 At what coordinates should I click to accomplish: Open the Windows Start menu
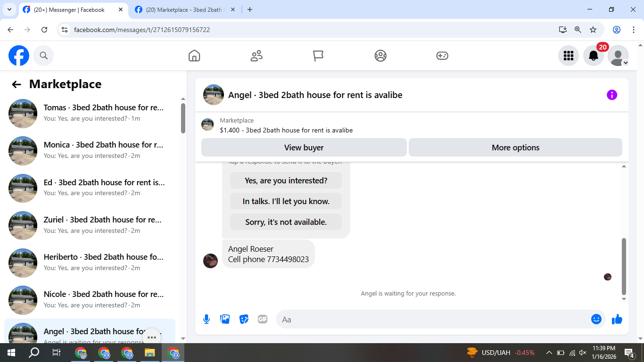[x=11, y=353]
